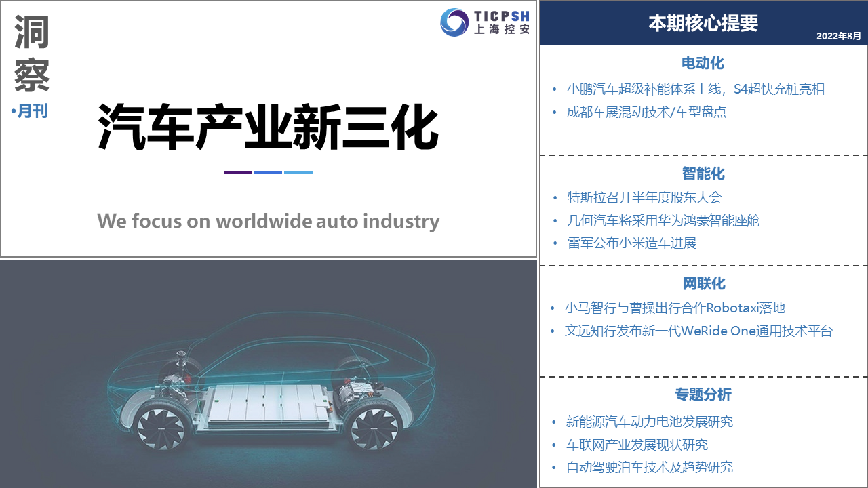Image resolution: width=868 pixels, height=488 pixels.
Task: Open the 雷军公布小米造车进展 item
Action: 632,243
